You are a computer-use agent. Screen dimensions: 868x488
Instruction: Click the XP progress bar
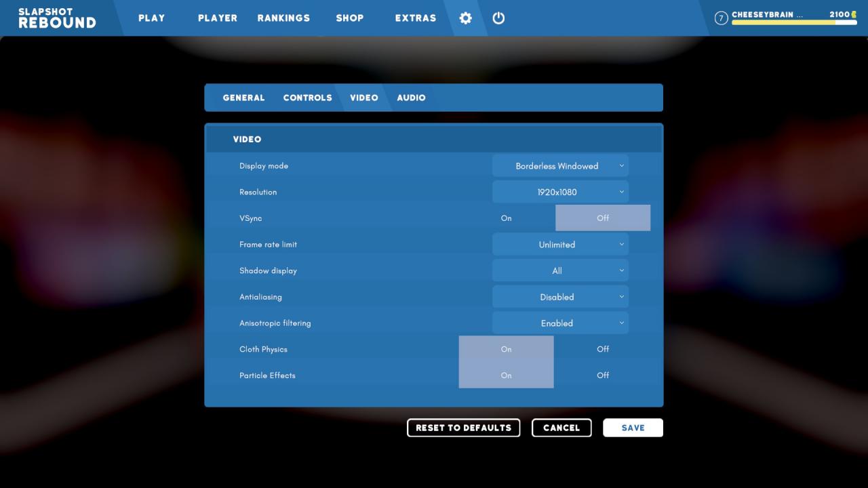[x=793, y=22]
